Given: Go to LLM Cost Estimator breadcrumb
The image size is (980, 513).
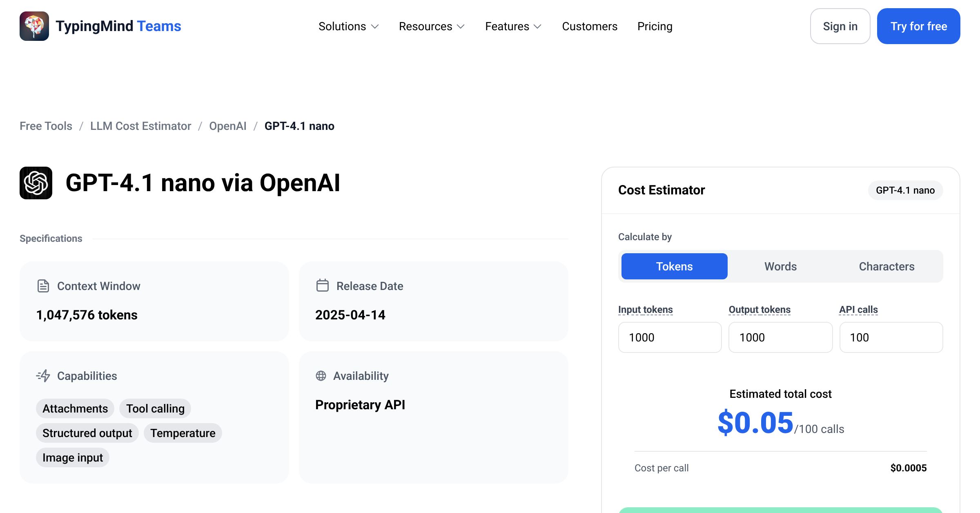Looking at the screenshot, I should pos(140,126).
